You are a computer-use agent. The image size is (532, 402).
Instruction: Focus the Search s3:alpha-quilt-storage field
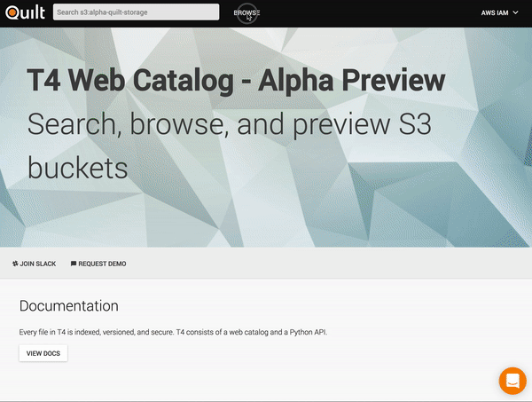(136, 12)
